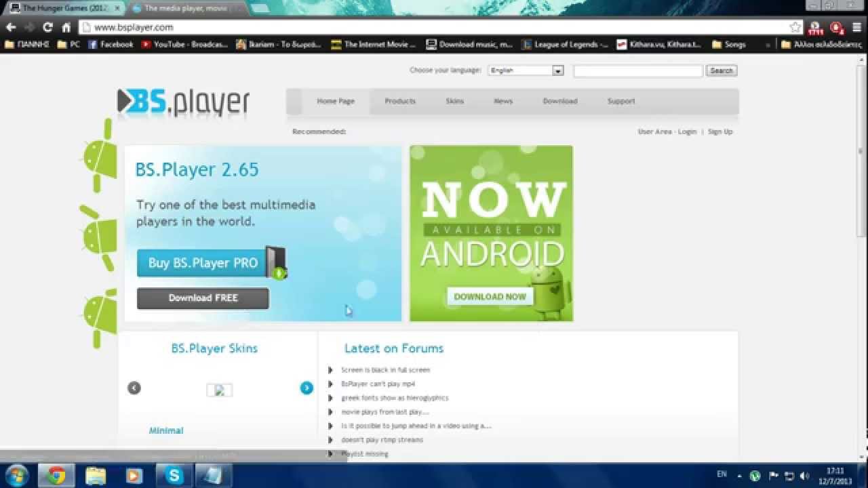The height and width of the screenshot is (488, 868).
Task: Open the other bookmarks folder
Action: click(x=822, y=44)
